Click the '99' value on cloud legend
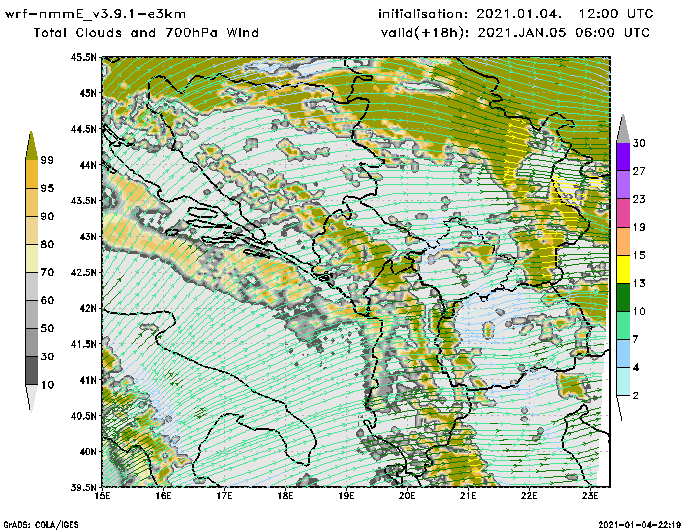700x530 pixels. coord(47,160)
